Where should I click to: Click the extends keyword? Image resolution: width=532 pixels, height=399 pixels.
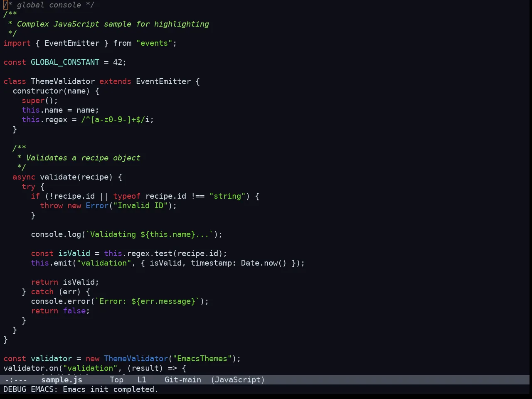coord(115,81)
